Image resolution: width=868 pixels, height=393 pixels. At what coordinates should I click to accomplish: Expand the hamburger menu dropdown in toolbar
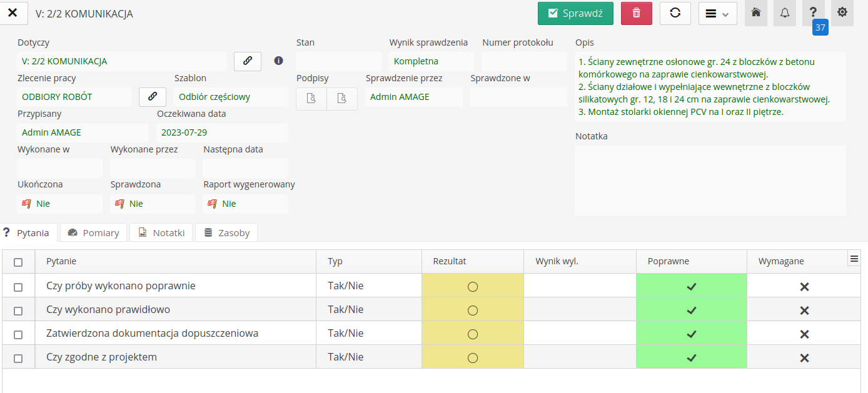coord(717,14)
